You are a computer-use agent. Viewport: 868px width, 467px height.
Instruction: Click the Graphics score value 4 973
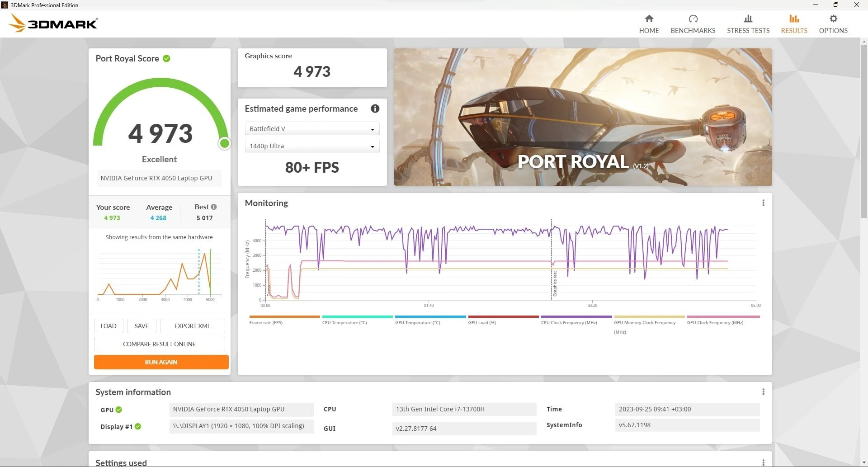click(312, 71)
